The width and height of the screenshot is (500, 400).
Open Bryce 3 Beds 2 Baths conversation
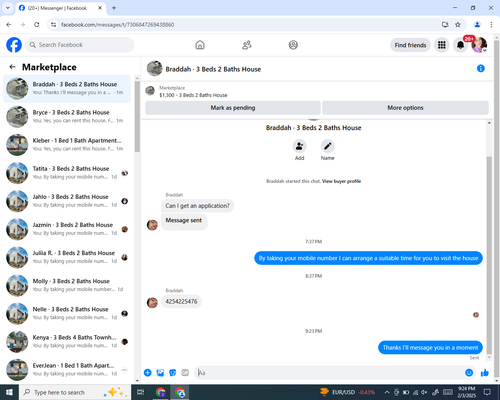pos(67,117)
